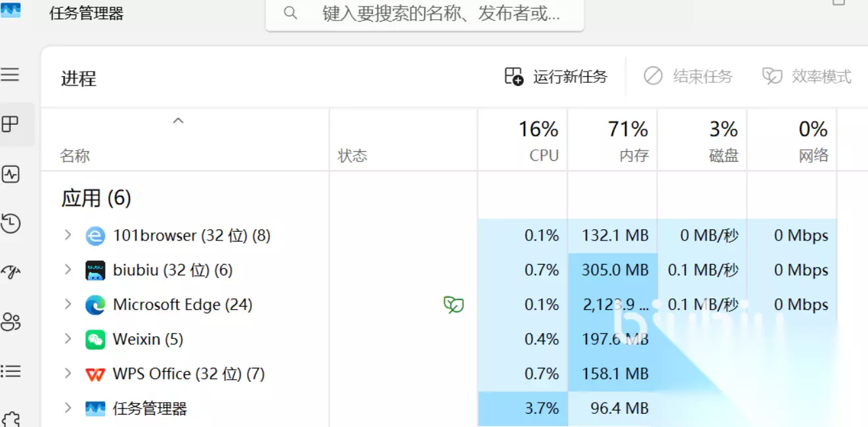Viewport: 868px width, 427px height.
Task: Open App history sidebar icon
Action: click(11, 223)
